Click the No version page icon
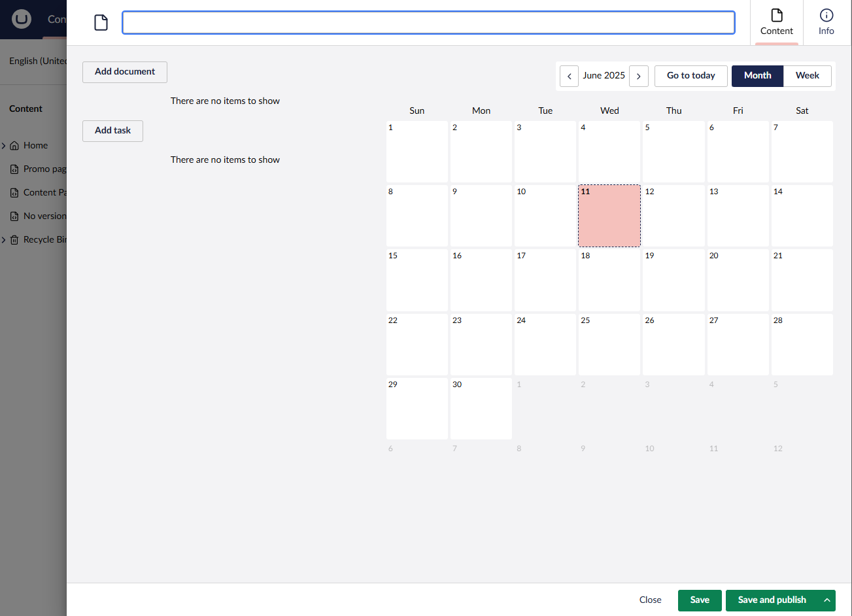Screen dimensions: 852x616 tap(14, 216)
